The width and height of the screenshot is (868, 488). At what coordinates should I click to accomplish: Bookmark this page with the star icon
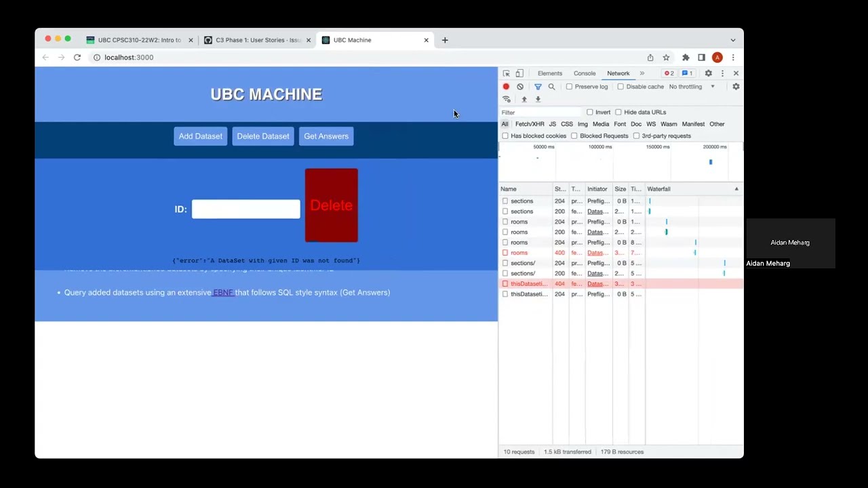[666, 58]
